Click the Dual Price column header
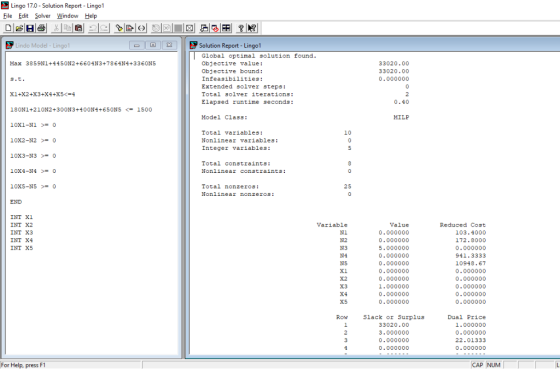Image resolution: width=560 pixels, height=369 pixels. pos(466,317)
